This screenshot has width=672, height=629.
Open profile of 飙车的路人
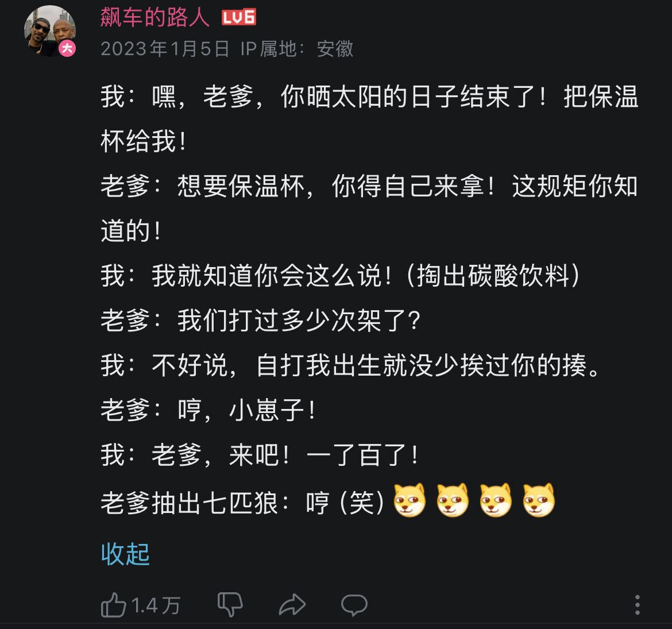tap(155, 17)
